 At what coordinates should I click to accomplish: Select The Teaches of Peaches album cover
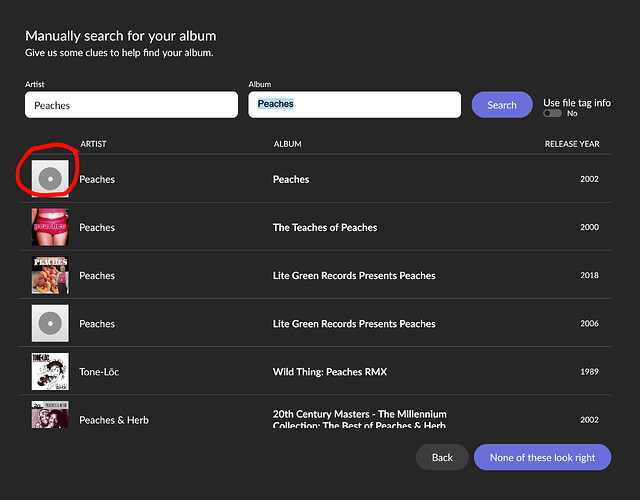[49, 227]
